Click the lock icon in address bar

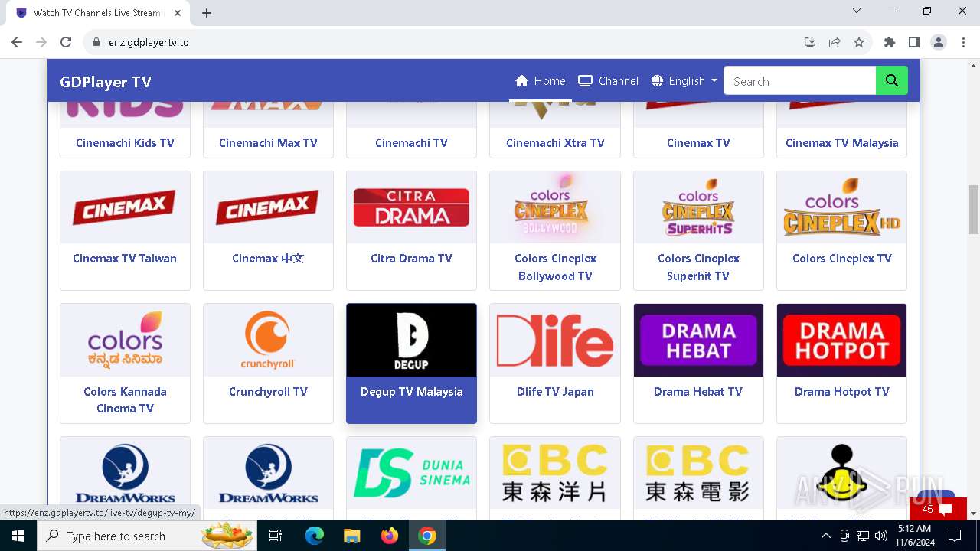click(x=96, y=42)
